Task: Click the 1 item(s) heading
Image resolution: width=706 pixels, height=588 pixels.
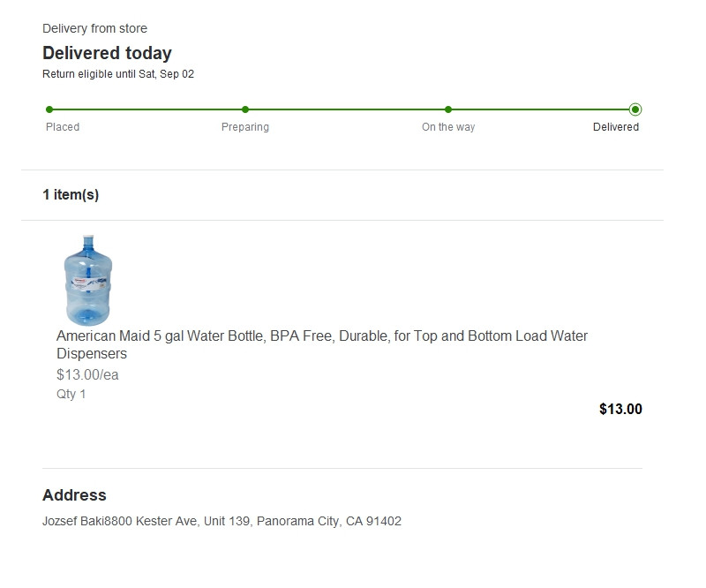Action: point(71,195)
